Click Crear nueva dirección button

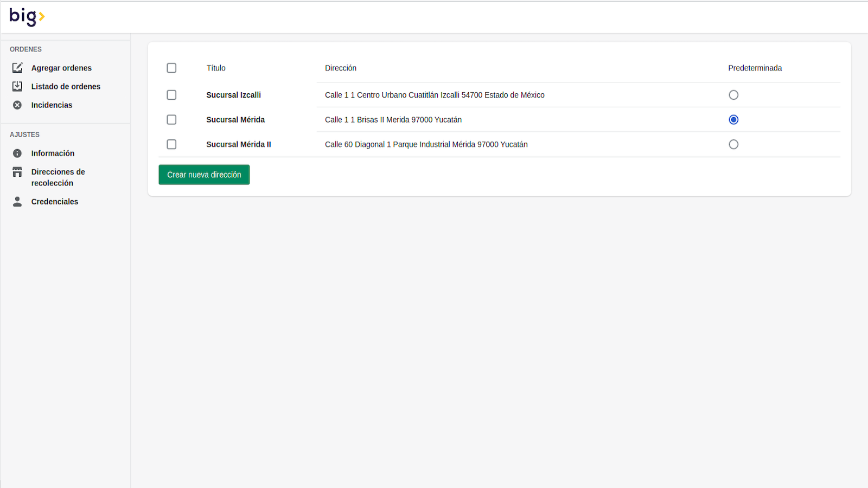(204, 175)
